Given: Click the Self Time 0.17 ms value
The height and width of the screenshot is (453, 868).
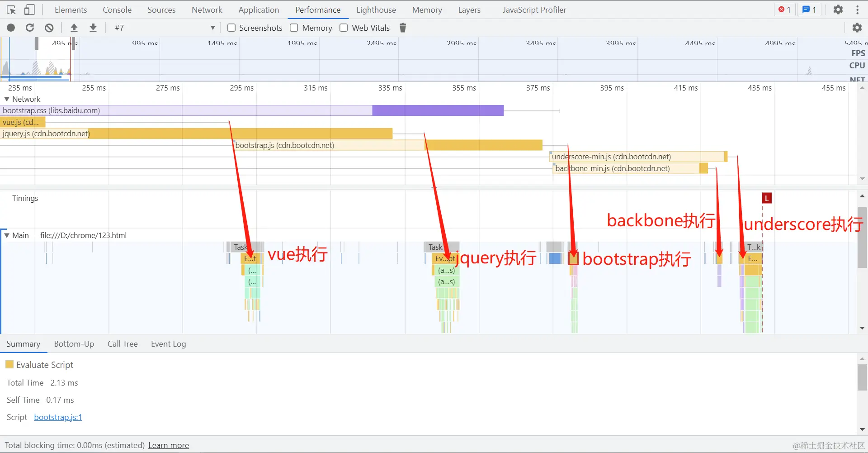Looking at the screenshot, I should (60, 400).
